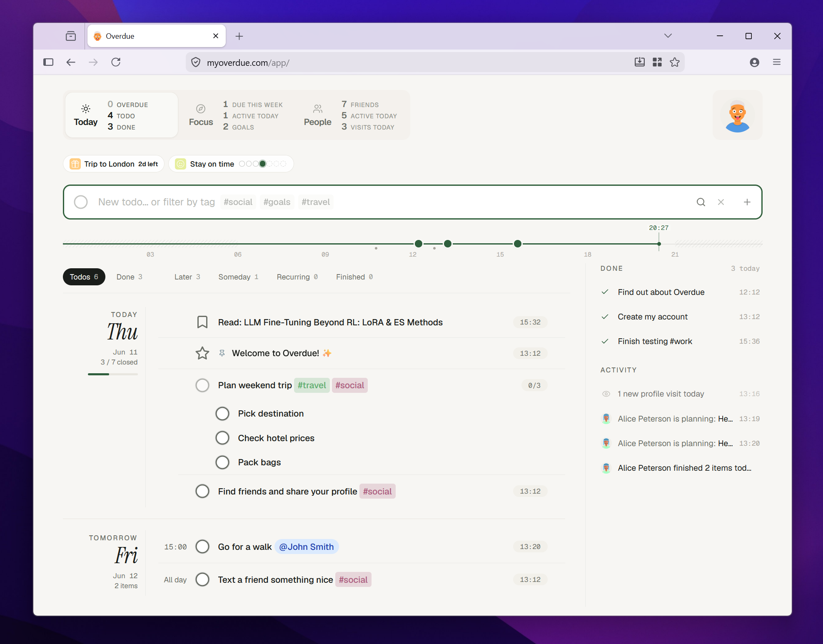Toggle the browser sidebar panel icon

tap(48, 62)
